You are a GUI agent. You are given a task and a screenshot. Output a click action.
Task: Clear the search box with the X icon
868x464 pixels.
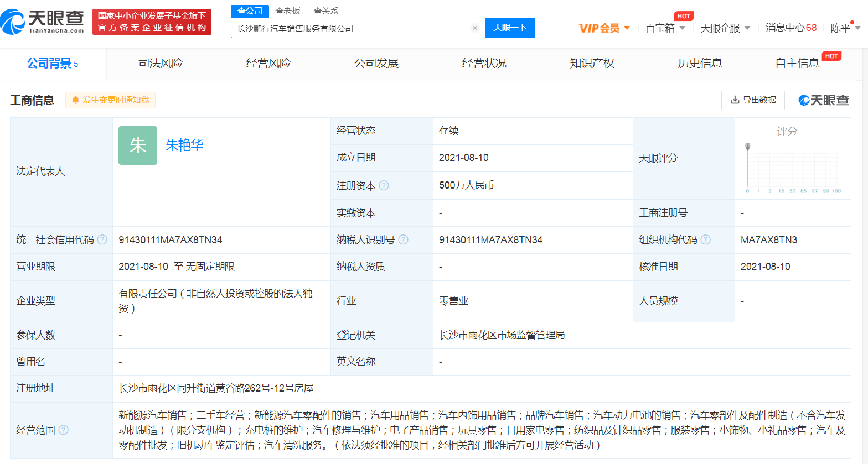tap(474, 28)
